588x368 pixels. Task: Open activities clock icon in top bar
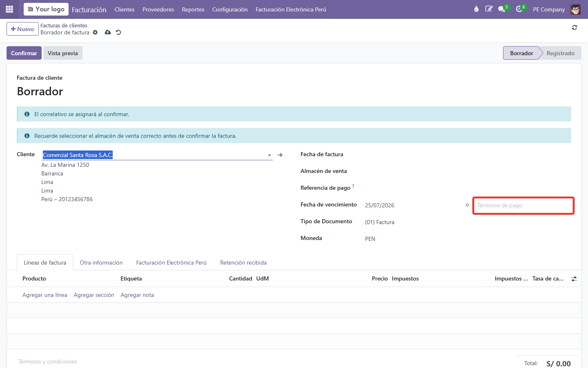tap(519, 9)
